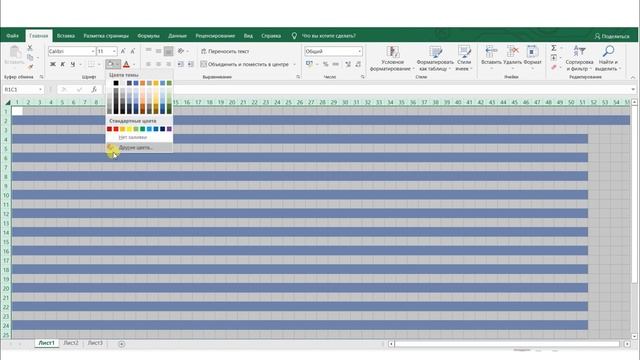Pick the standard purple color swatch

(x=169, y=129)
